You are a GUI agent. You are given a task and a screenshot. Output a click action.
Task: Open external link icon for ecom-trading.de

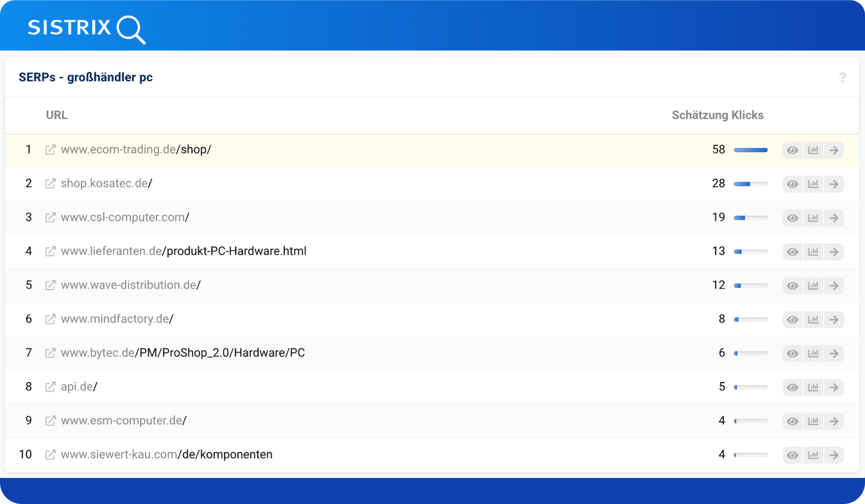50,150
